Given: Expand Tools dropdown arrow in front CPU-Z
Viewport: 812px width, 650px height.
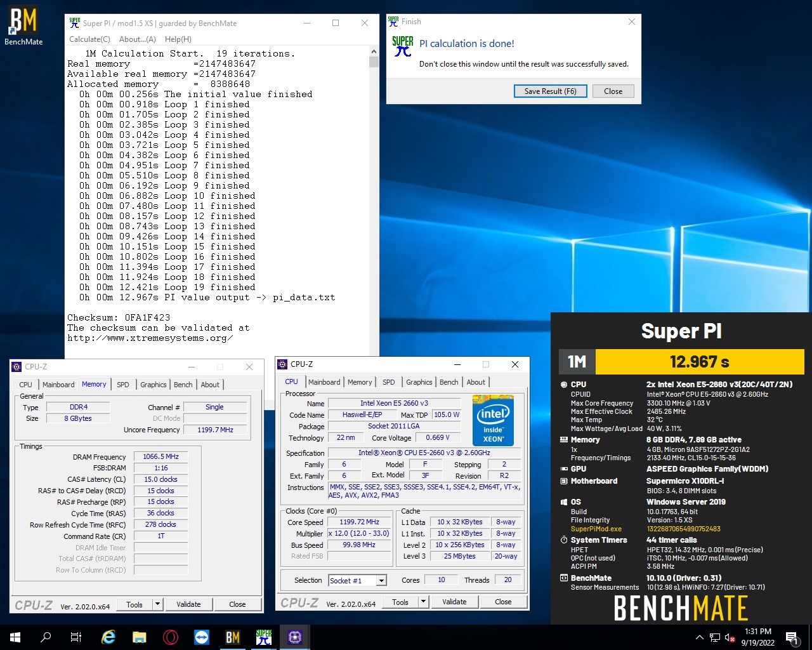Looking at the screenshot, I should pyautogui.click(x=424, y=602).
